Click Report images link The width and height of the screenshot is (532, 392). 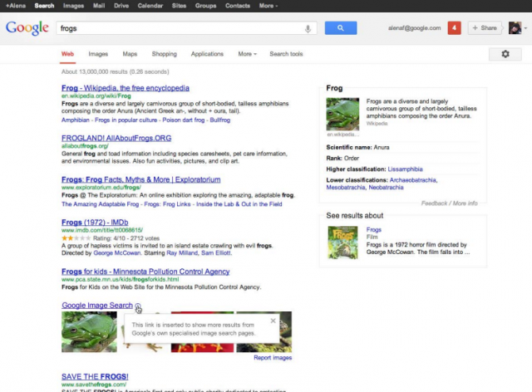coord(273,358)
